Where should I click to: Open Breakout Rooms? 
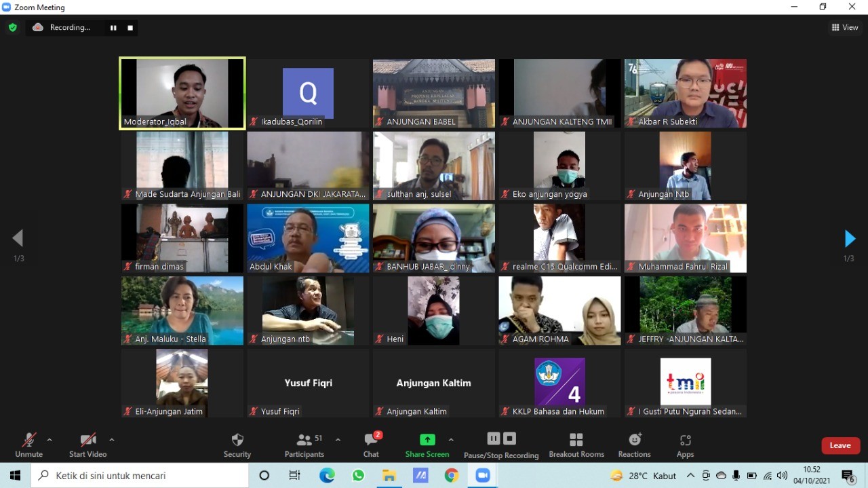576,445
